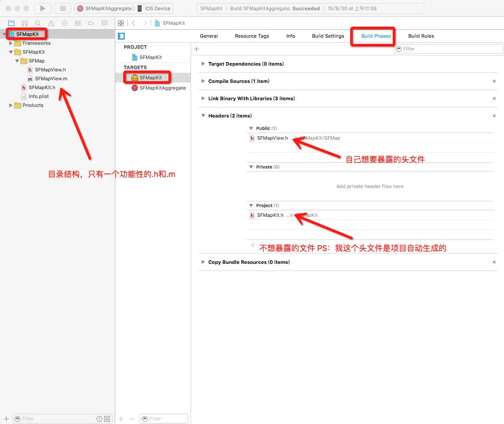Click the Stop button in toolbar
Viewport: 504px width, 424px height.
click(x=63, y=8)
